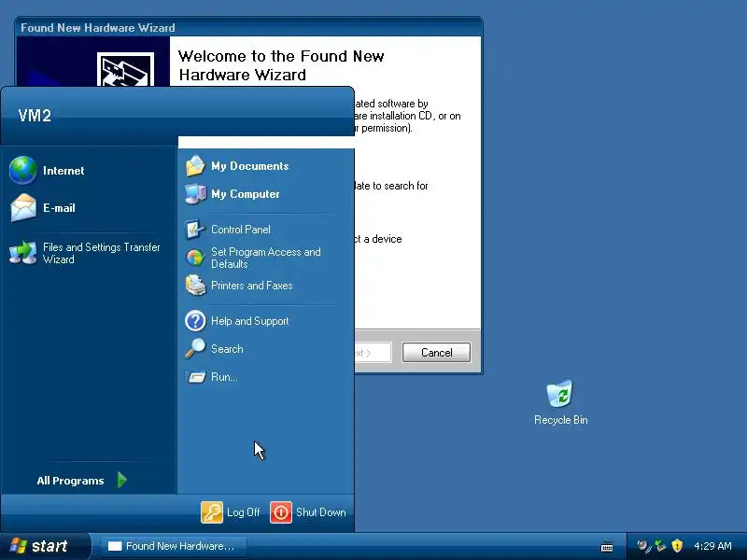Click the Windows flag on Start button
Screen dimensions: 747x560
pos(18,546)
